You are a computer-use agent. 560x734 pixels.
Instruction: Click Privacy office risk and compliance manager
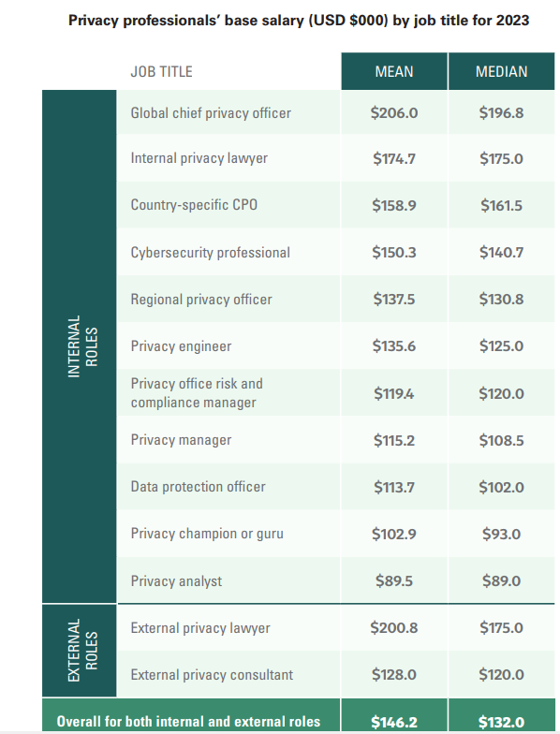[197, 393]
